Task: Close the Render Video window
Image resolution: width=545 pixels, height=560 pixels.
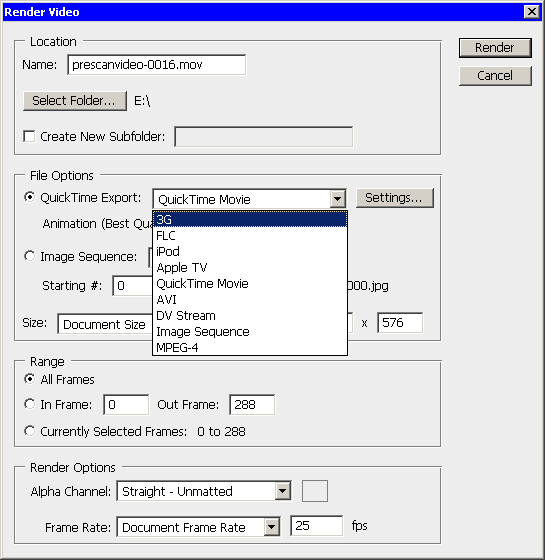Action: point(531,11)
